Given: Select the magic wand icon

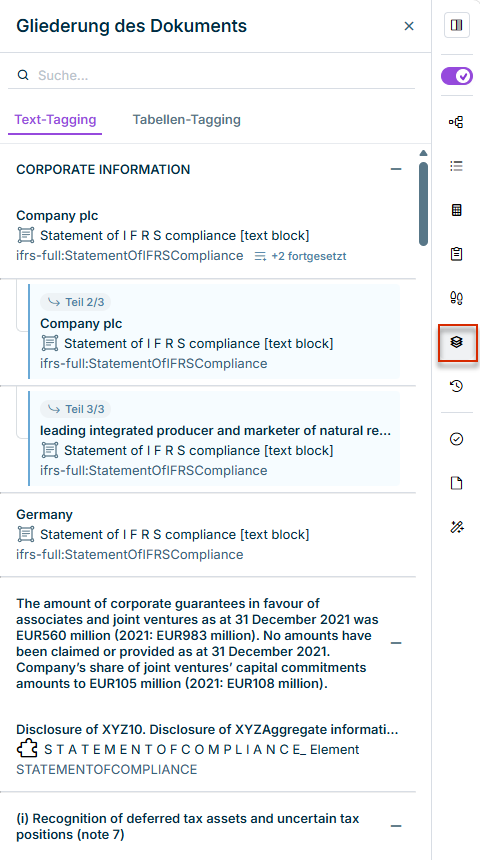Looking at the screenshot, I should click(x=456, y=527).
